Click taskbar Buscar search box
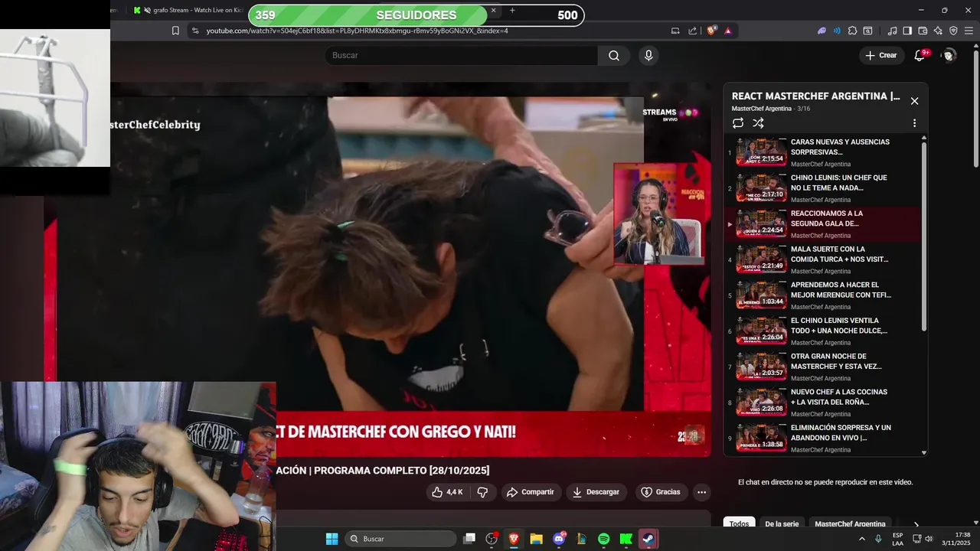Image resolution: width=980 pixels, height=551 pixels. pyautogui.click(x=401, y=539)
